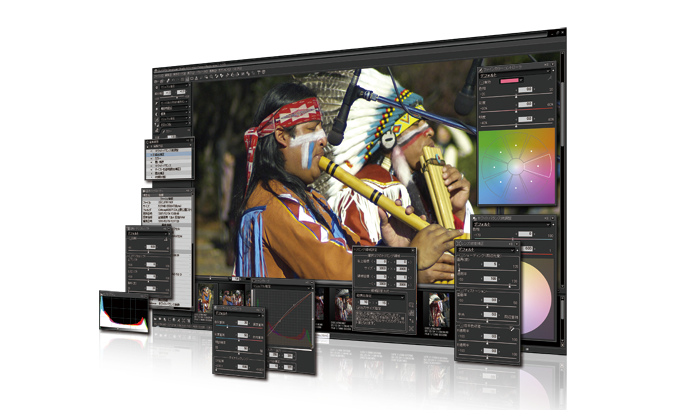The width and height of the screenshot is (690, 410).
Task: Click the color wheel in Fine Color Controller
Action: click(x=517, y=166)
